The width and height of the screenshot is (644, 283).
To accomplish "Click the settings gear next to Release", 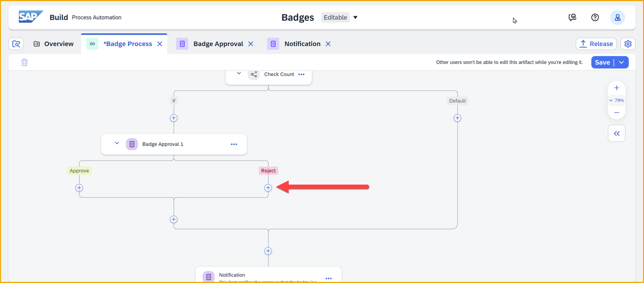I will [628, 44].
